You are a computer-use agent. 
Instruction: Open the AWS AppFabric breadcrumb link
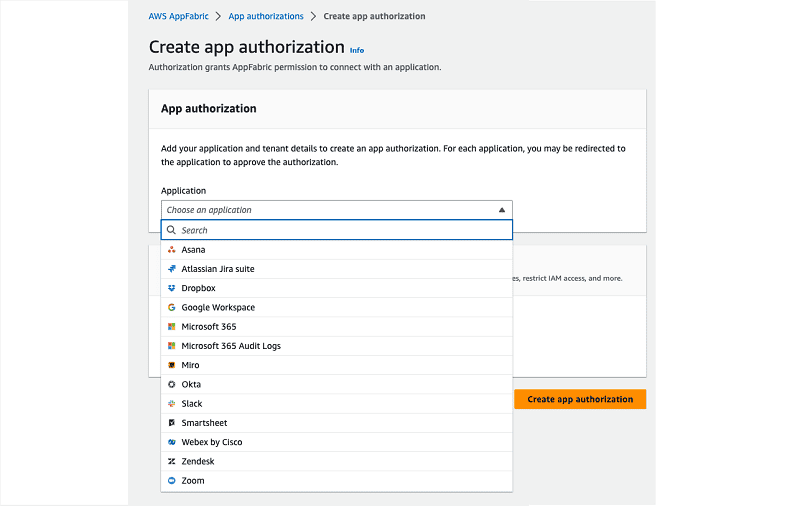[179, 16]
